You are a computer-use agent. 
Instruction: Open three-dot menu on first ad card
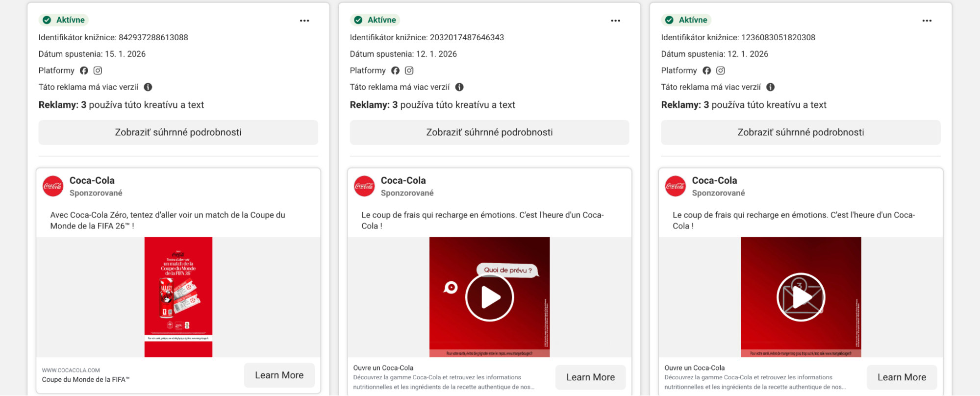click(304, 21)
